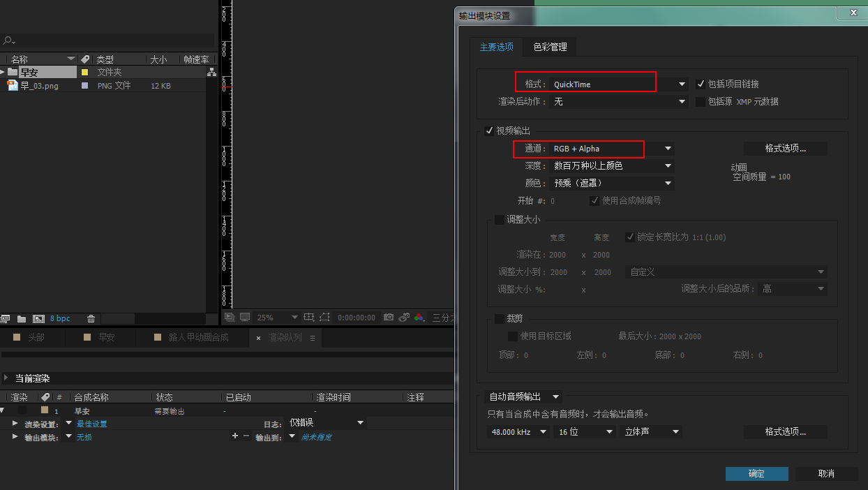Take a snapshot with the camera icon
This screenshot has width=868, height=490.
point(389,317)
